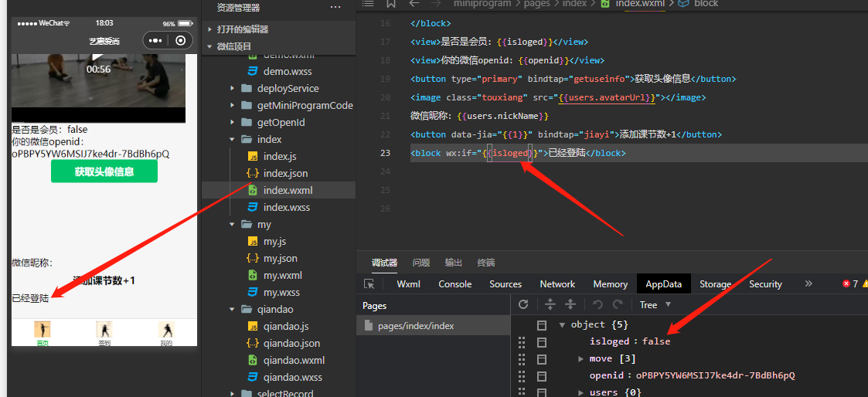Show the 7 errors indicator
The width and height of the screenshot is (868, 397).
pos(850,283)
